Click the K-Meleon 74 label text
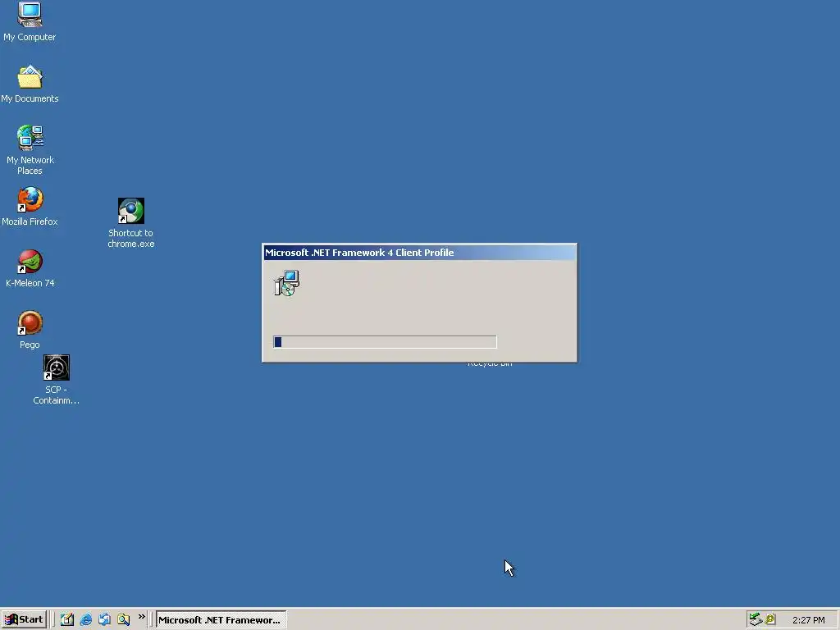 click(30, 283)
